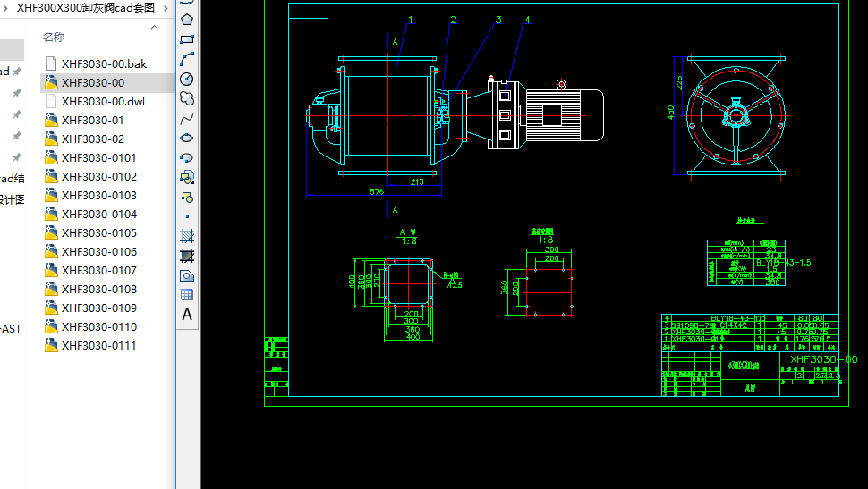Click the motor body in the main view
This screenshot has height=489, width=868.
point(564,115)
